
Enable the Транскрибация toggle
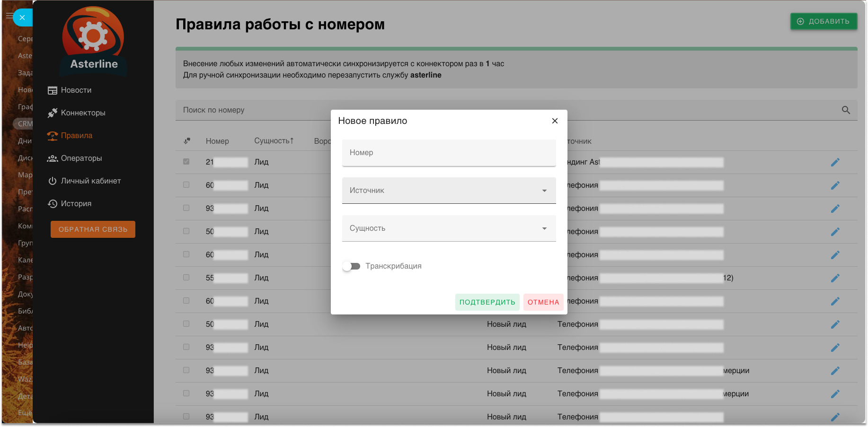(351, 266)
